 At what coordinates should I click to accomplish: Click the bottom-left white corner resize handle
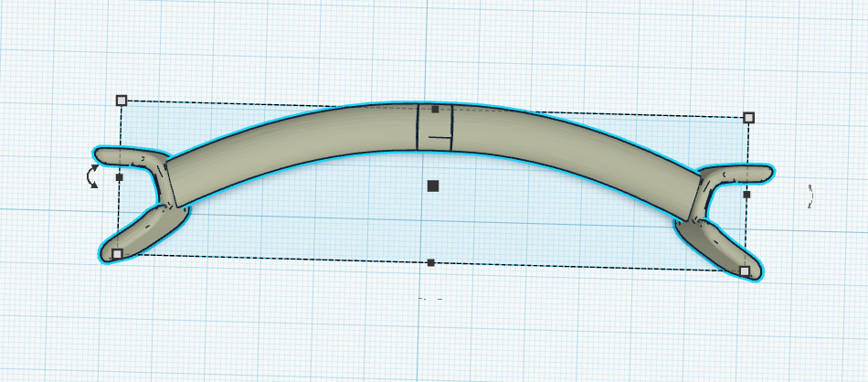[116, 254]
